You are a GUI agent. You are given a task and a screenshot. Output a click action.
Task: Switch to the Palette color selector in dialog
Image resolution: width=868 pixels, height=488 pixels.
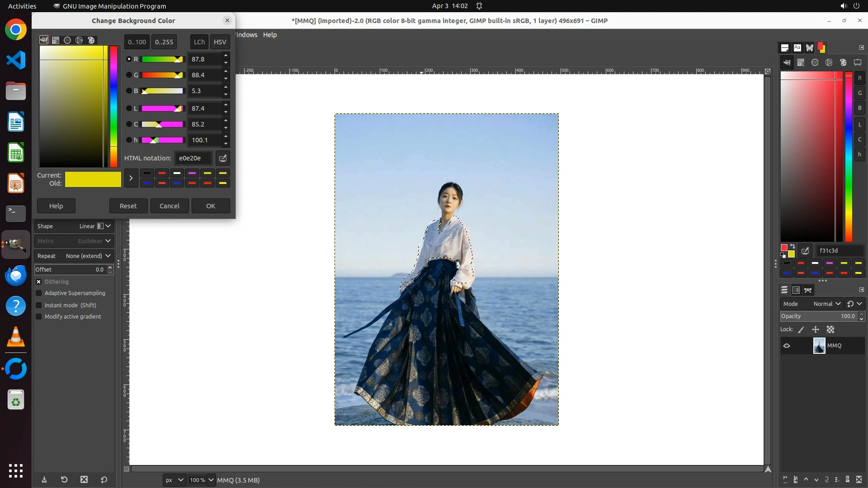click(x=91, y=40)
